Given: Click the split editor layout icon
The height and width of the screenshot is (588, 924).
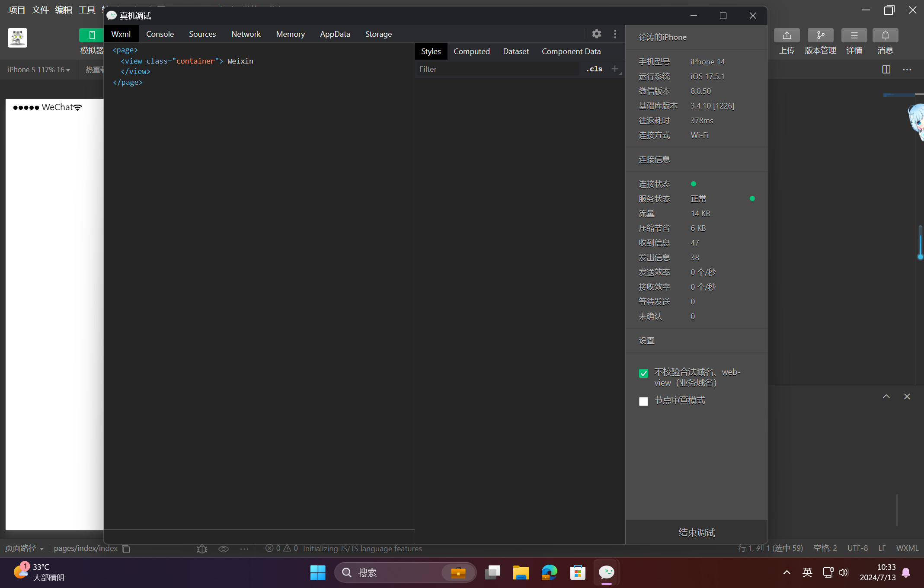Looking at the screenshot, I should 886,70.
